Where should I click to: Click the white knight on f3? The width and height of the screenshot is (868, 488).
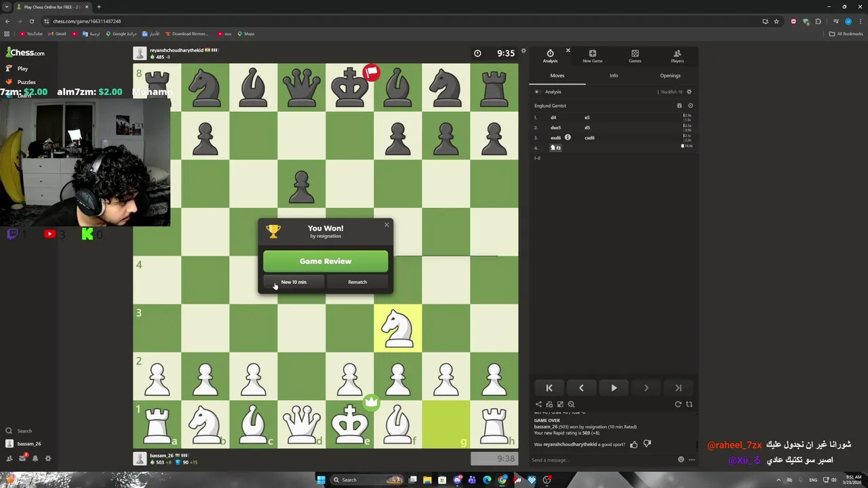397,328
